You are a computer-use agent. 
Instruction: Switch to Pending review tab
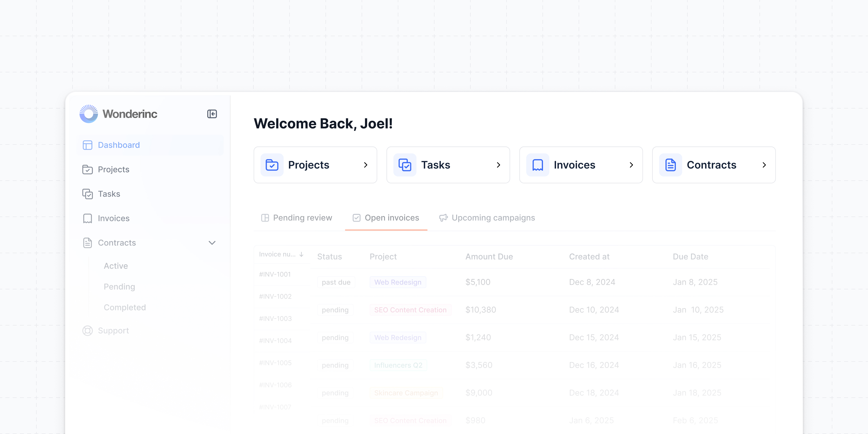coord(297,218)
